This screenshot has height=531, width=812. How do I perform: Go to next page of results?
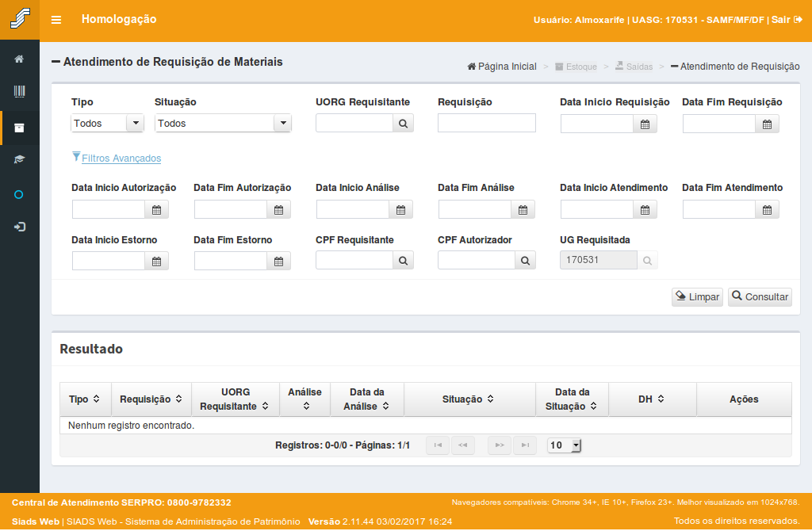[500, 445]
